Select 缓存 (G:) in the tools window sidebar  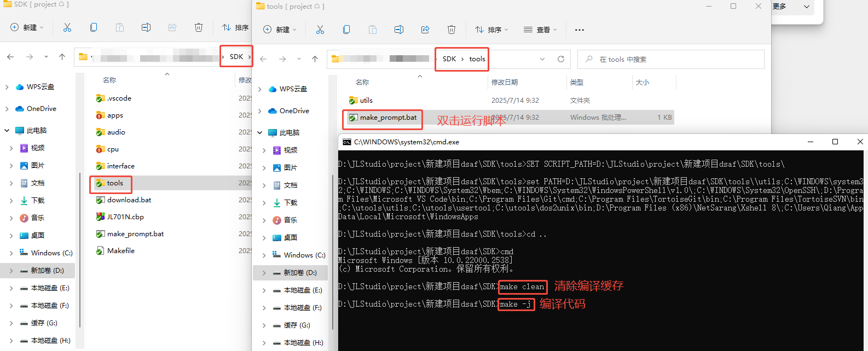[x=292, y=325]
